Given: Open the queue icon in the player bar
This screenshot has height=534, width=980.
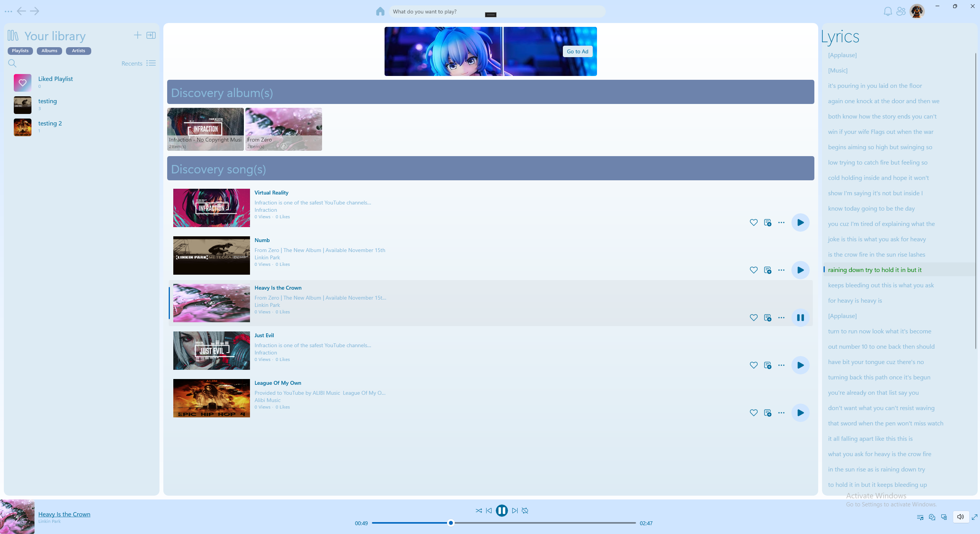Looking at the screenshot, I should coord(920,517).
